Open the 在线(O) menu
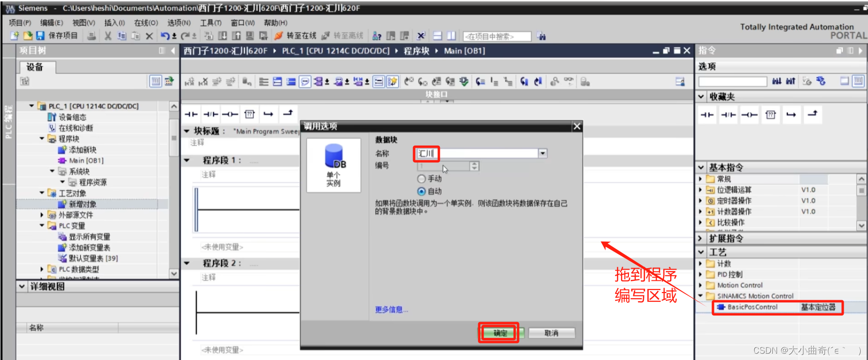Viewport: 868px width, 360px height. (x=146, y=22)
